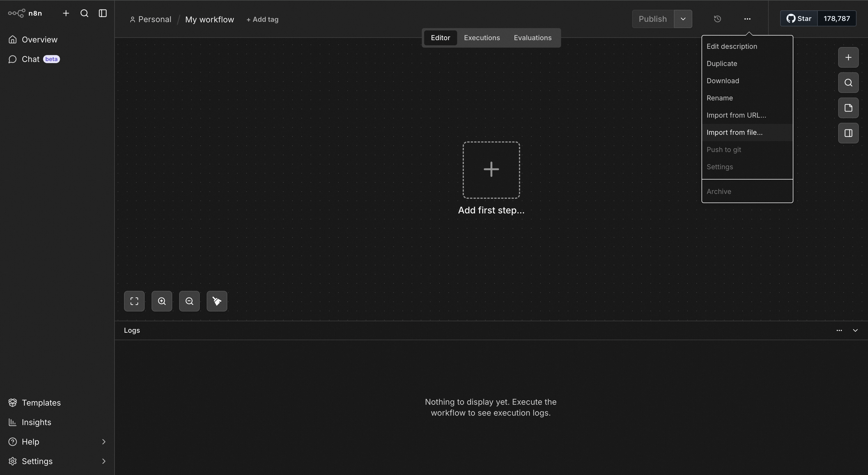Zoom to fit the canvas
The width and height of the screenshot is (868, 475).
134,301
